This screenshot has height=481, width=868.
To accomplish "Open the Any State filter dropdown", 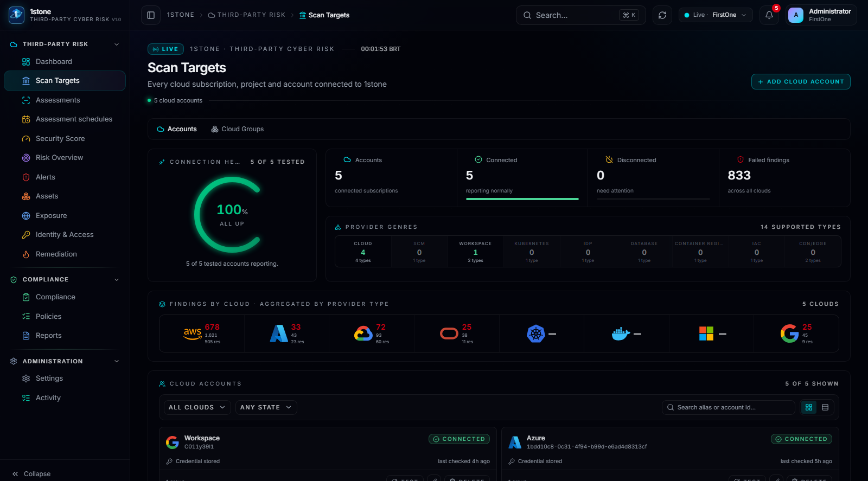I will tap(266, 407).
